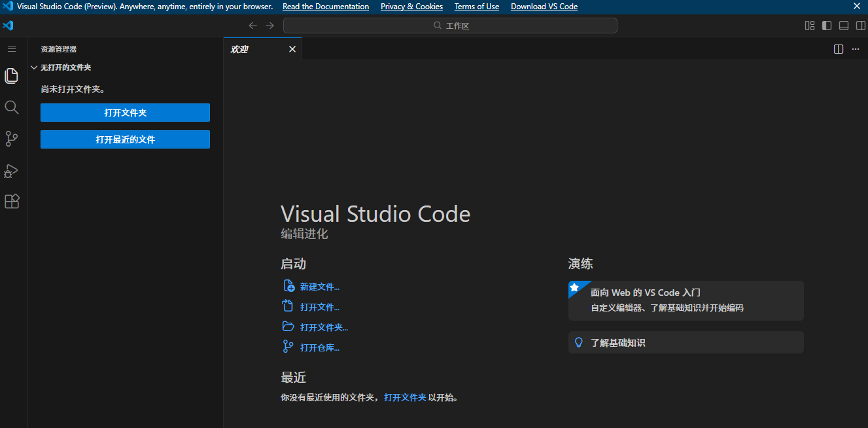Close the 欢迎 tab
This screenshot has width=868, height=428.
click(292, 49)
